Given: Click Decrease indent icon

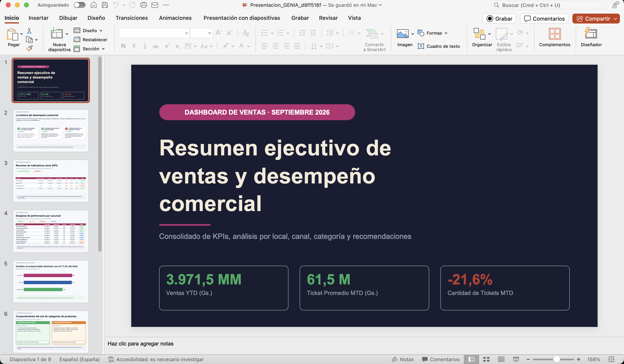Looking at the screenshot, I should (x=302, y=33).
